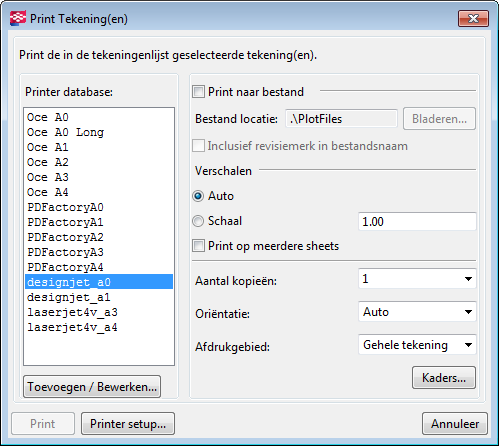Click the Annuleer button

point(455,424)
